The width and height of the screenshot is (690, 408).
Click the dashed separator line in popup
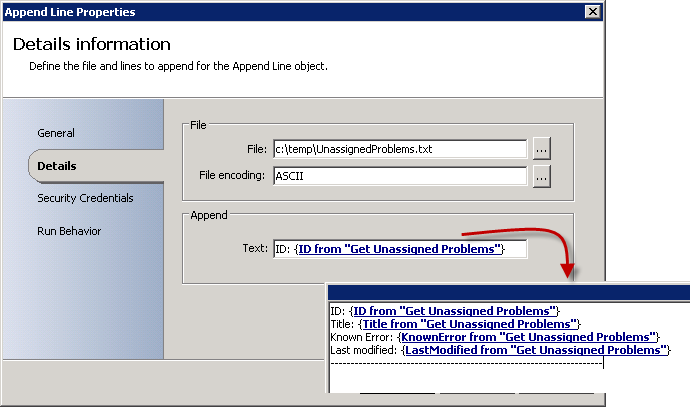pos(465,363)
